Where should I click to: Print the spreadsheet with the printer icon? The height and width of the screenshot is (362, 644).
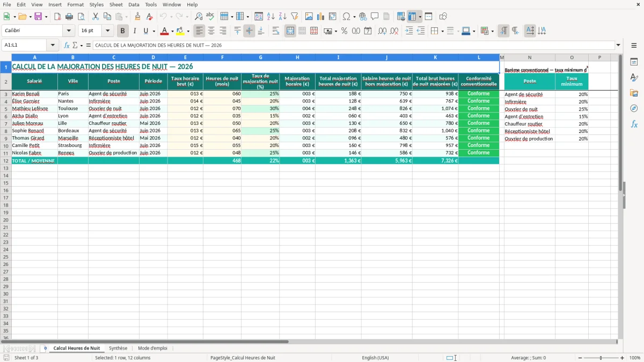pyautogui.click(x=69, y=17)
